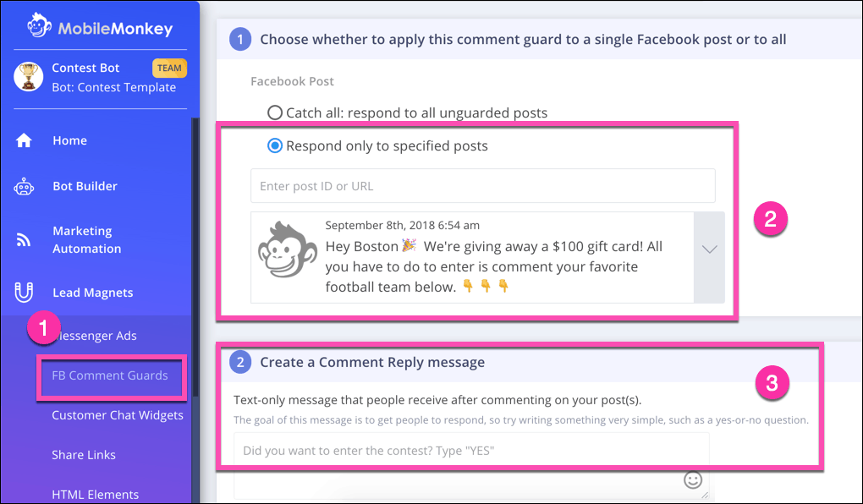The height and width of the screenshot is (504, 863).
Task: Open FB Comment Guards menu item
Action: pyautogui.click(x=110, y=375)
